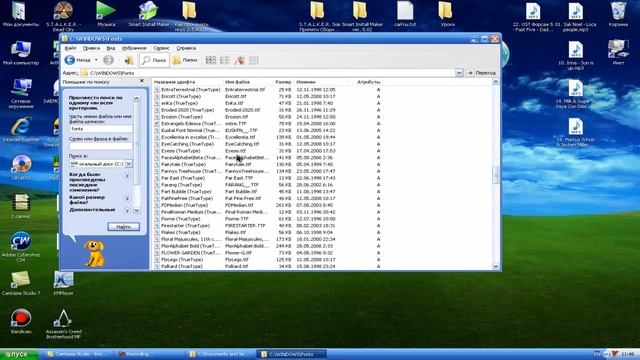Open the Back history dropdown arrow
The width and height of the screenshot is (640, 360).
[96, 60]
